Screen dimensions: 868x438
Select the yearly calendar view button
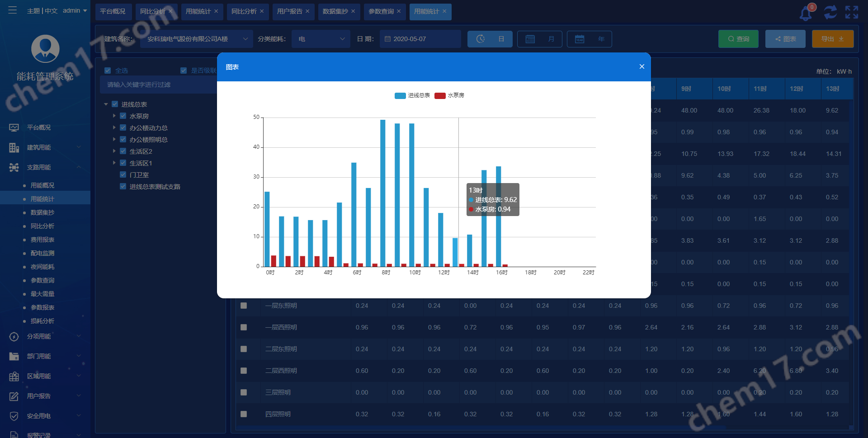point(589,39)
